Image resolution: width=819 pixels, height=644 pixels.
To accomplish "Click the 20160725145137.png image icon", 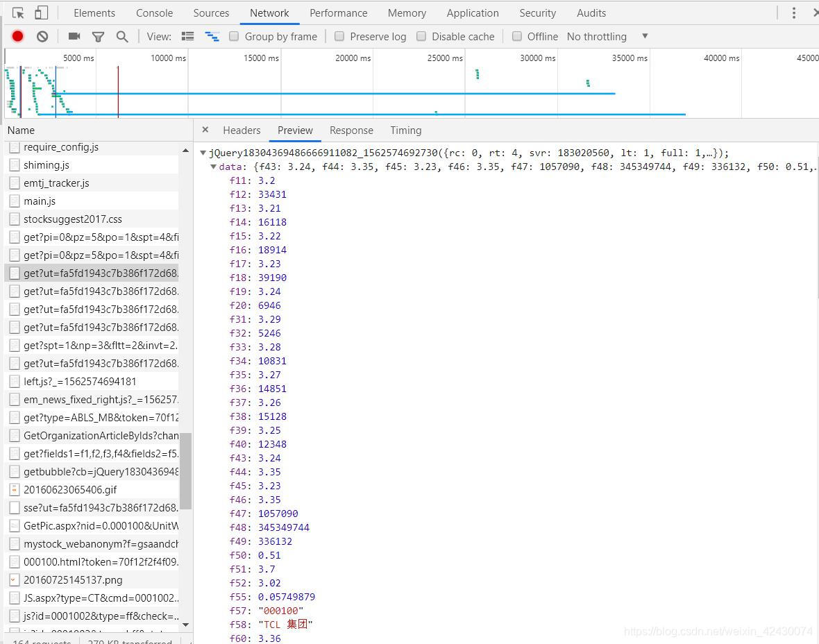I will click(15, 580).
